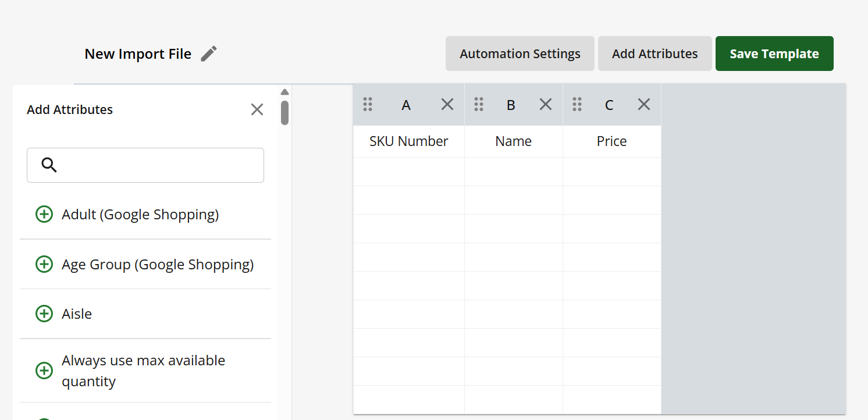
Task: Click the Add Attributes panel heading
Action: (x=70, y=109)
